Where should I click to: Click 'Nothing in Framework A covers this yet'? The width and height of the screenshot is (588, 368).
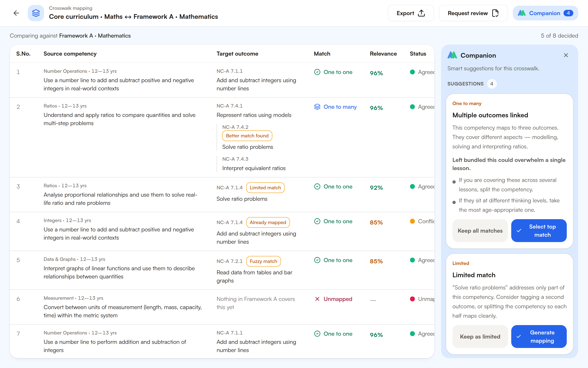click(x=256, y=303)
